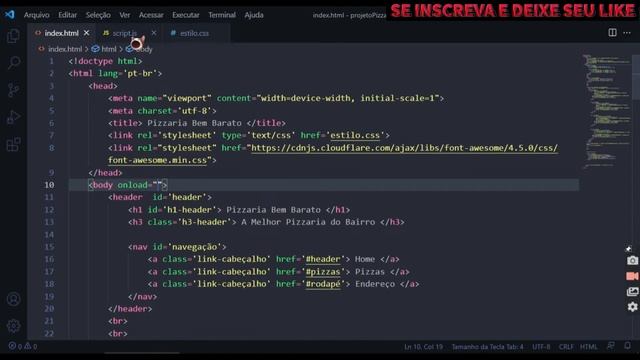The image size is (640, 360).
Task: Open the Explorer view in activity bar
Action: pyautogui.click(x=13, y=36)
